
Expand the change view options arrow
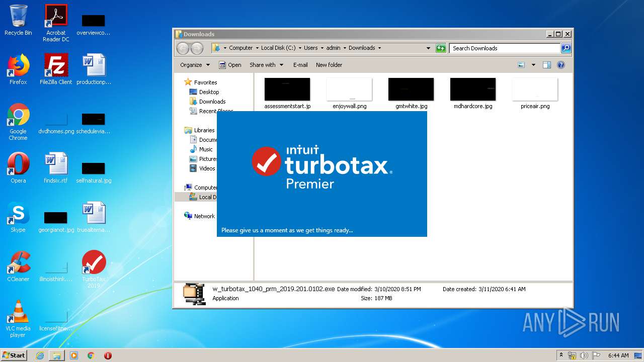tap(533, 65)
